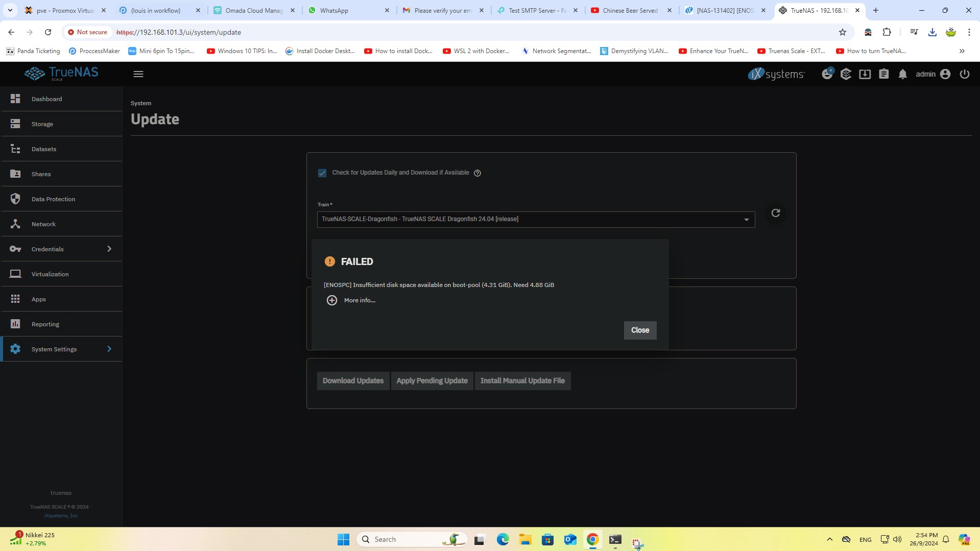This screenshot has height=551, width=980.
Task: Go to Apps in sidebar
Action: coord(39,299)
